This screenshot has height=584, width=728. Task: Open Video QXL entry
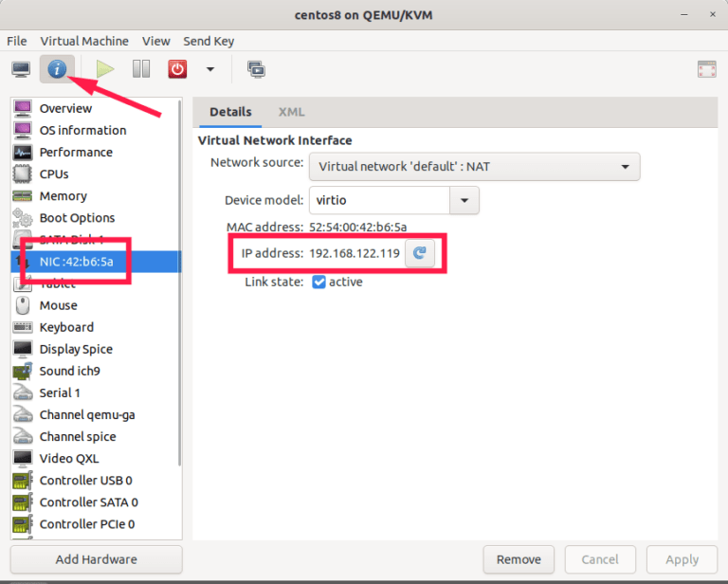95,458
